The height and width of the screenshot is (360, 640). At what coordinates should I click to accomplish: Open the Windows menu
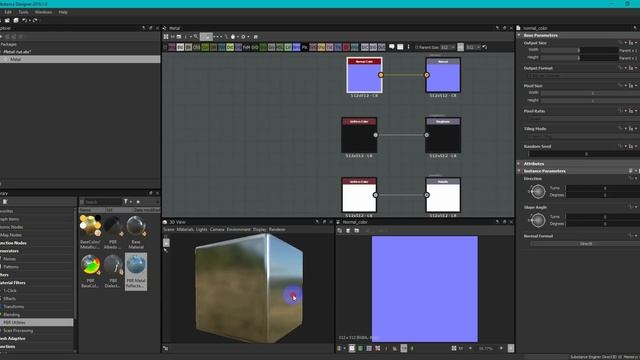click(43, 12)
